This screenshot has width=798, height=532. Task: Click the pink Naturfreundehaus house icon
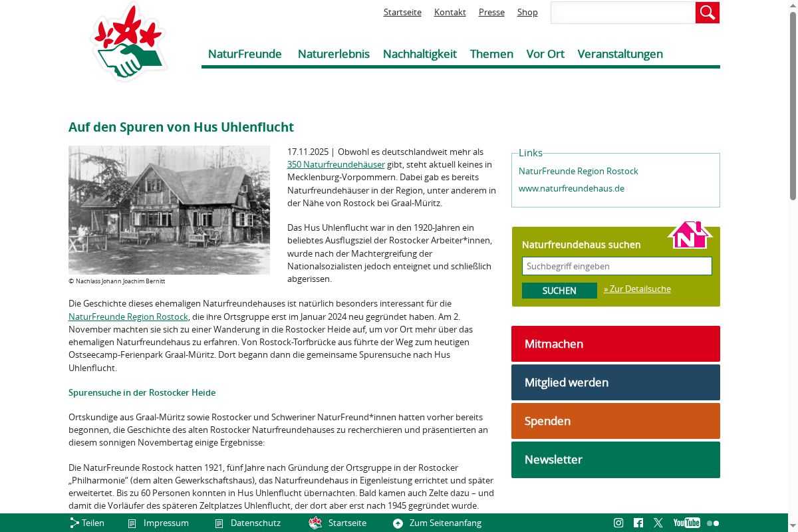tap(690, 235)
